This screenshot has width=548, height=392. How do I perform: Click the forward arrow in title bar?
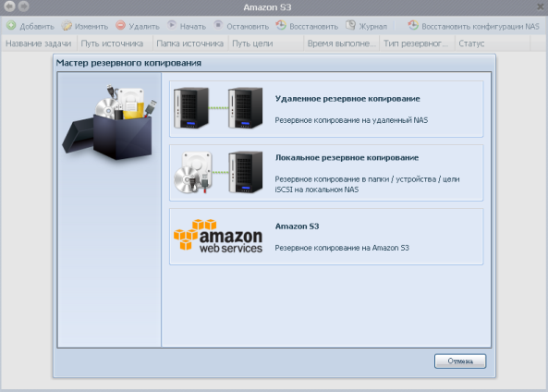click(23, 6)
